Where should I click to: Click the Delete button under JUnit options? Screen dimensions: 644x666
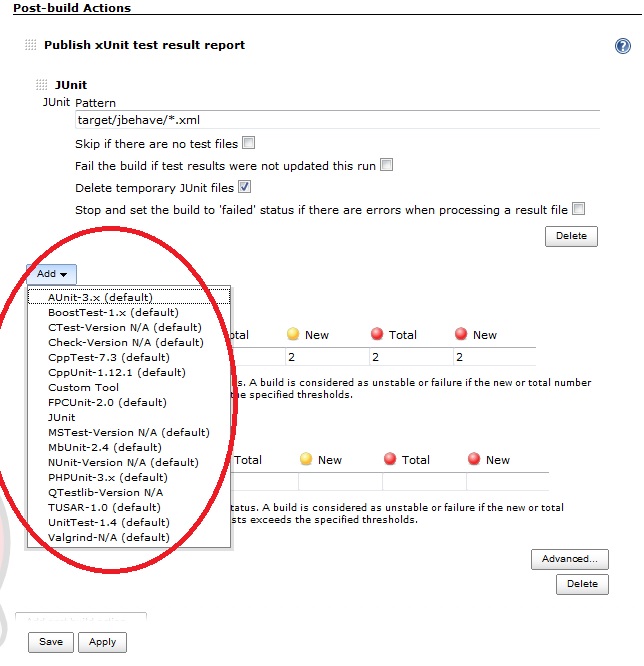coord(571,237)
